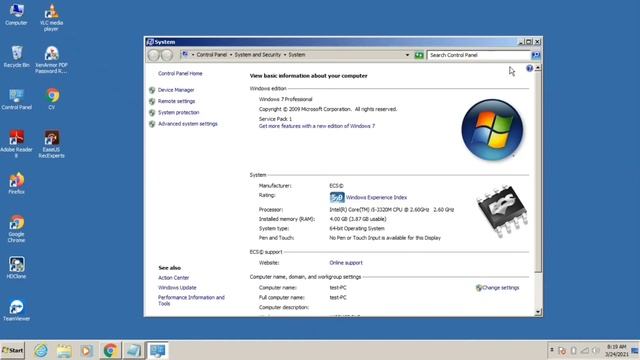Click the 'Windows 7 Professional' text
Image resolution: width=640 pixels, height=360 pixels.
[x=285, y=99]
